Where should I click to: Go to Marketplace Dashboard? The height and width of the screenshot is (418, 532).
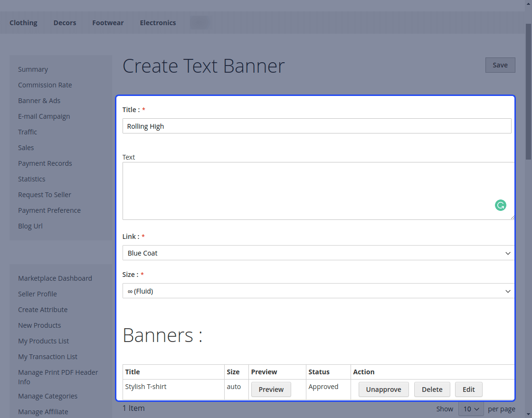click(x=55, y=278)
